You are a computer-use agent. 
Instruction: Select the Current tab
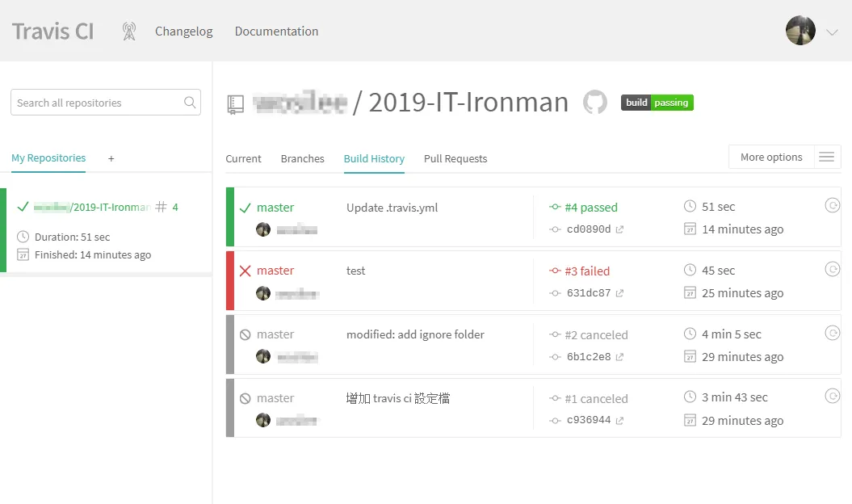coord(243,159)
